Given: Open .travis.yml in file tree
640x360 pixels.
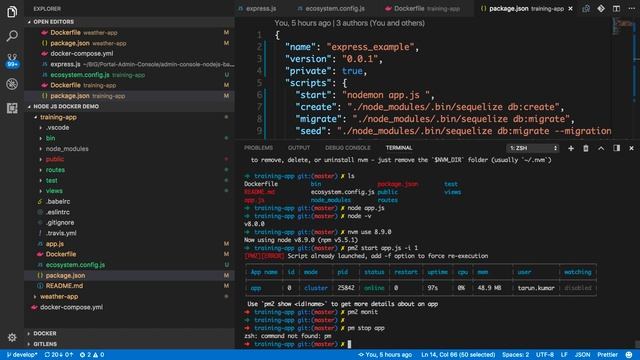Looking at the screenshot, I should pyautogui.click(x=129, y=233).
